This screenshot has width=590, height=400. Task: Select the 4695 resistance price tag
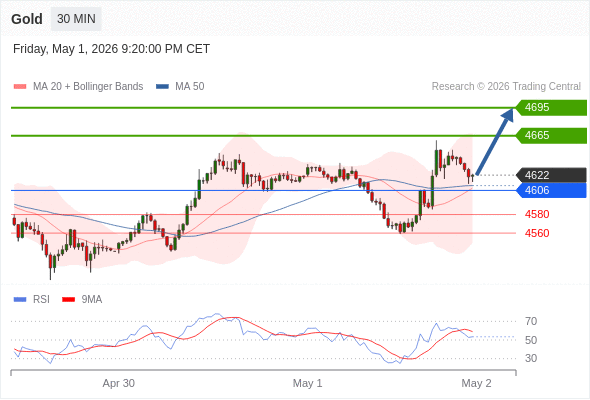(551, 107)
